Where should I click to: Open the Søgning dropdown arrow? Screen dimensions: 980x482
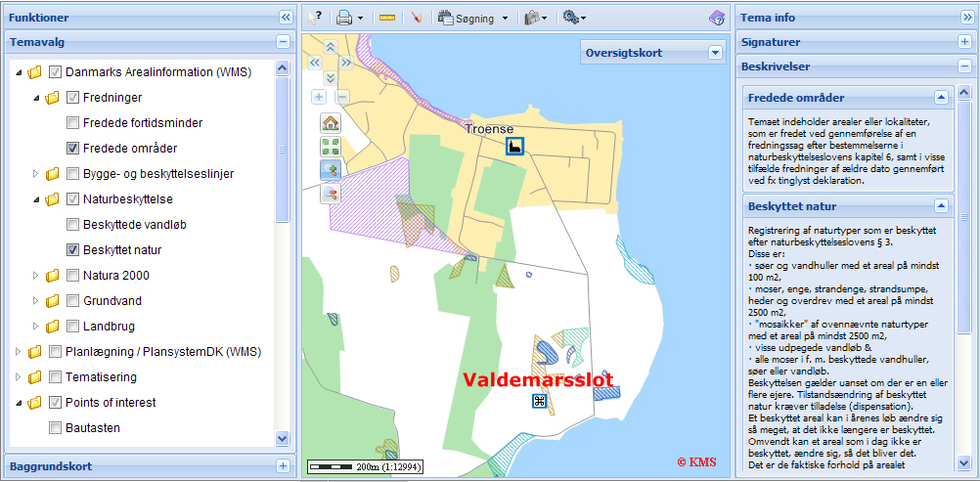click(x=505, y=19)
